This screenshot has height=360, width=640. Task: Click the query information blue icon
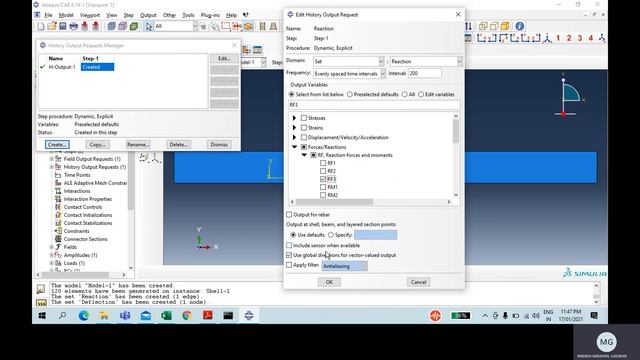click(520, 26)
